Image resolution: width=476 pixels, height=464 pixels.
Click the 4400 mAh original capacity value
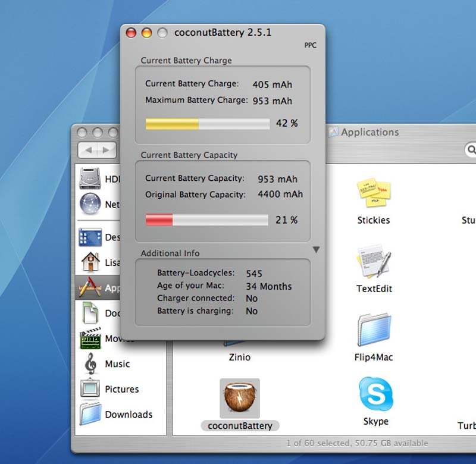click(280, 194)
